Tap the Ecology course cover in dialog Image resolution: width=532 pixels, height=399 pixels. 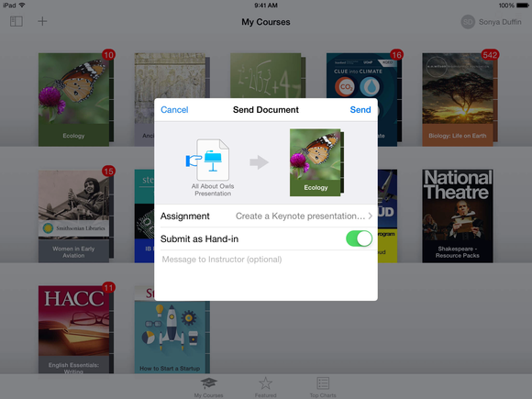click(x=316, y=162)
